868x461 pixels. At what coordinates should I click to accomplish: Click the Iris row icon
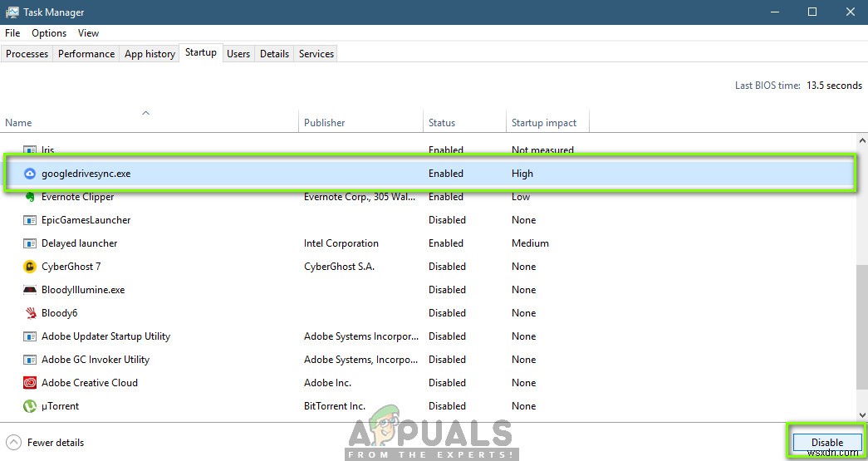tap(30, 150)
